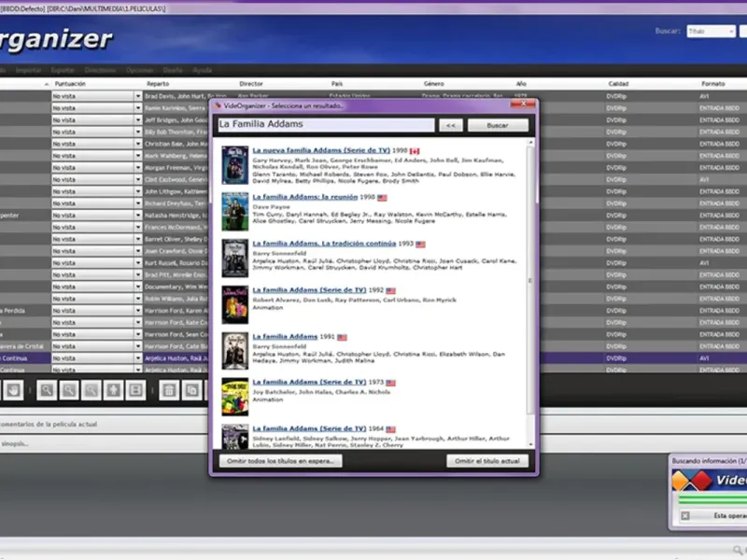Select La familia Addams (Serie de TV) 1973 link

pyautogui.click(x=309, y=382)
